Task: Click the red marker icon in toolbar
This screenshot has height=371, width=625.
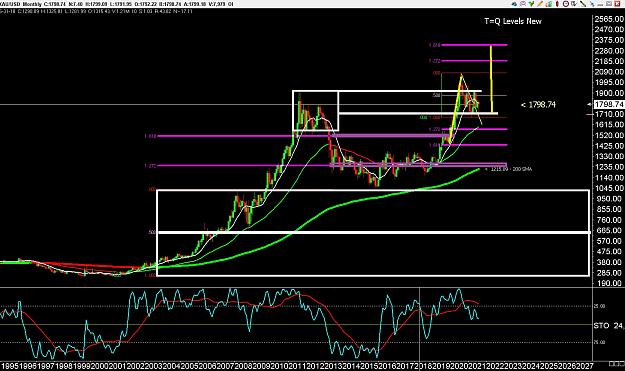Action: [557, 4]
